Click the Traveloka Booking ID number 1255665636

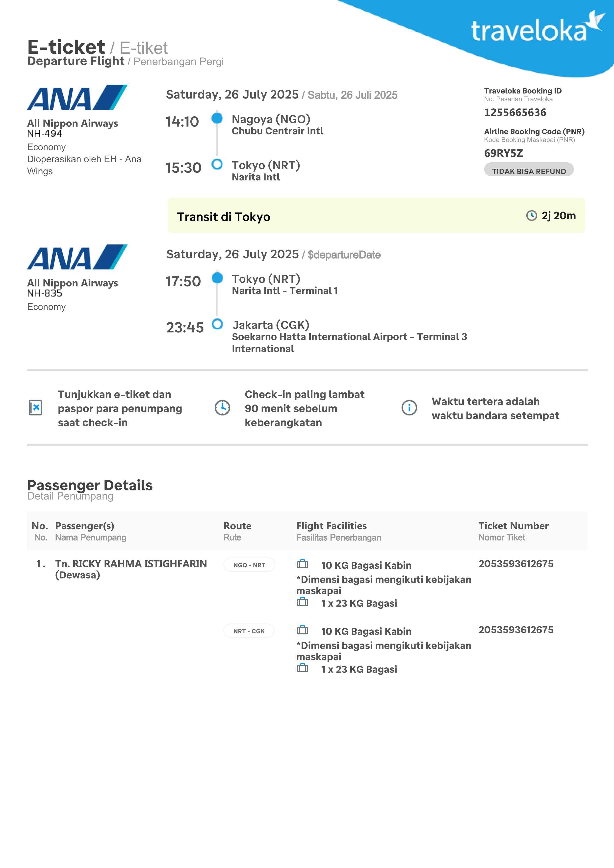pyautogui.click(x=515, y=113)
